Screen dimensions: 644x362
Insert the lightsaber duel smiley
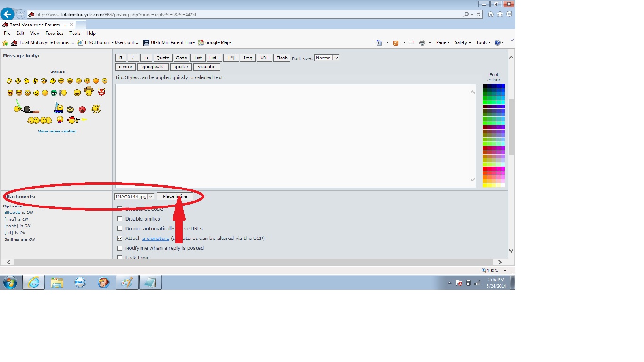26,107
